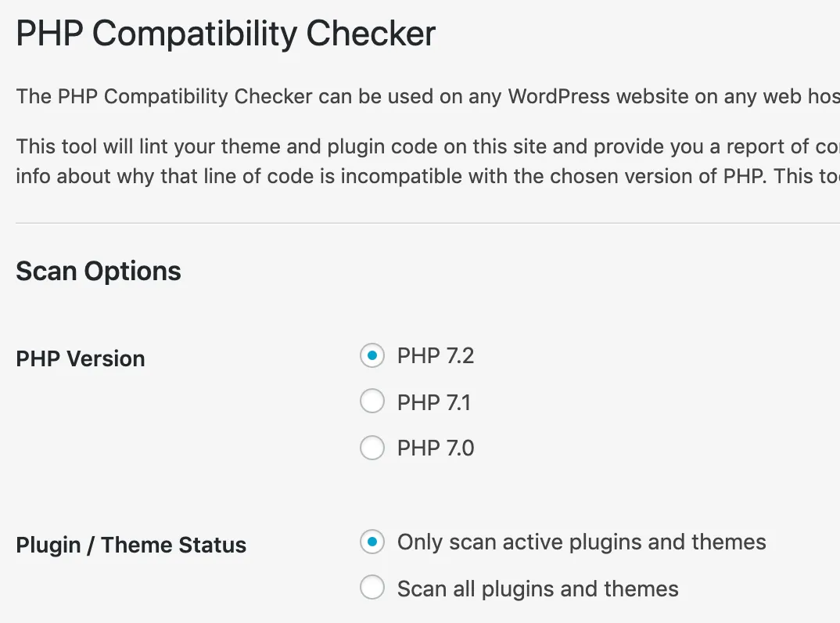840x623 pixels.
Task: Click the PHP Compatibility Checker page title
Action: [x=226, y=34]
